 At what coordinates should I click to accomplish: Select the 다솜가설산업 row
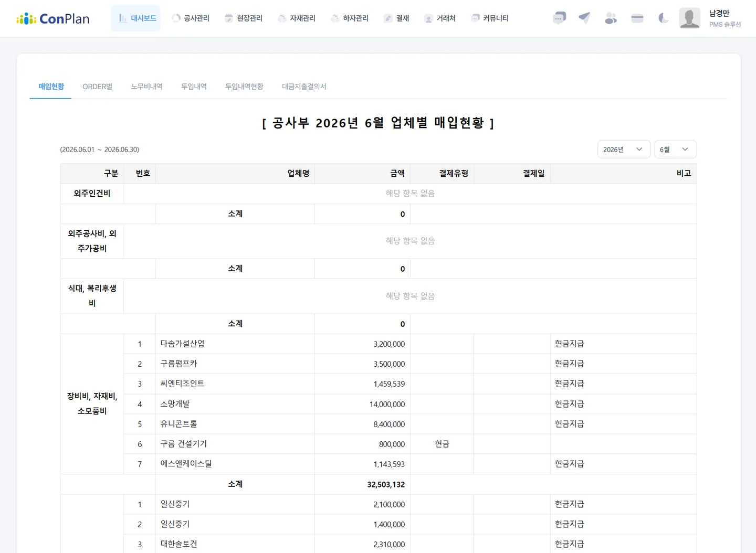pos(410,344)
